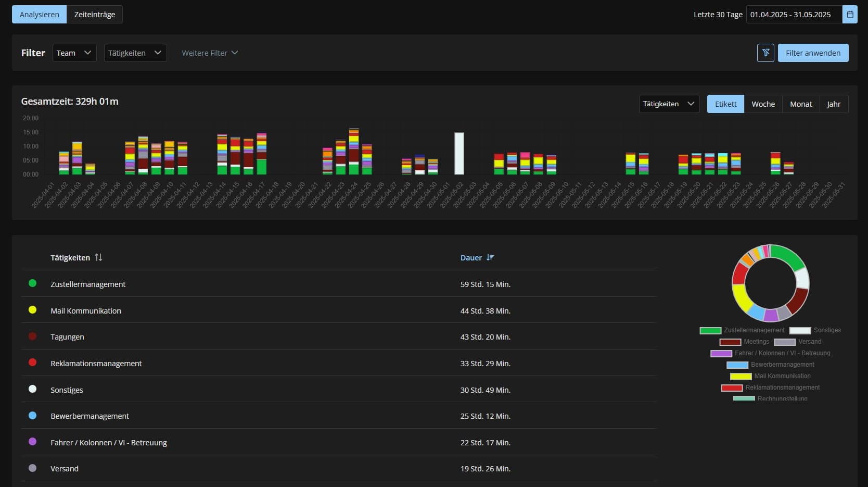This screenshot has height=487, width=868.
Task: Select the Versand table row label
Action: tap(65, 469)
